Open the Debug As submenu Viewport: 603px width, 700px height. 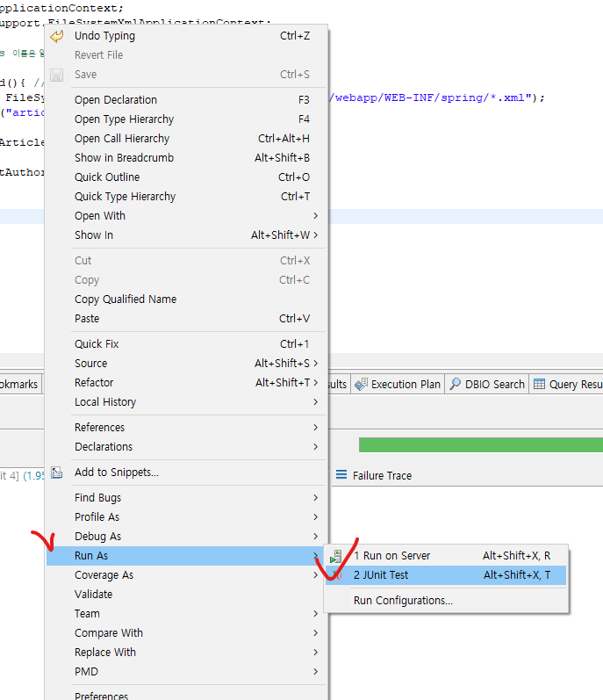[x=98, y=537]
